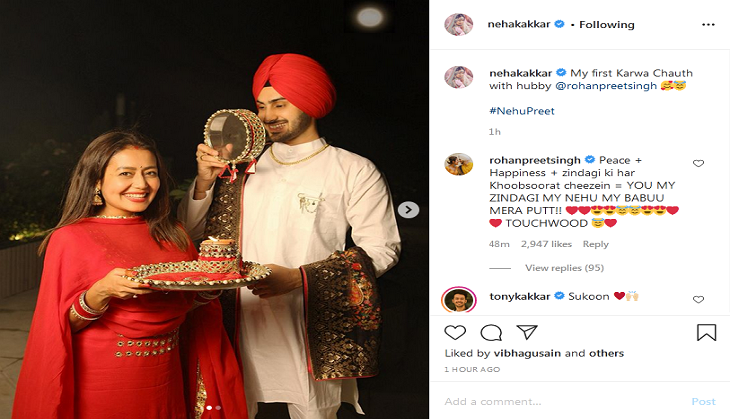Focus the Add a comment field
The image size is (730, 419).
point(563,401)
